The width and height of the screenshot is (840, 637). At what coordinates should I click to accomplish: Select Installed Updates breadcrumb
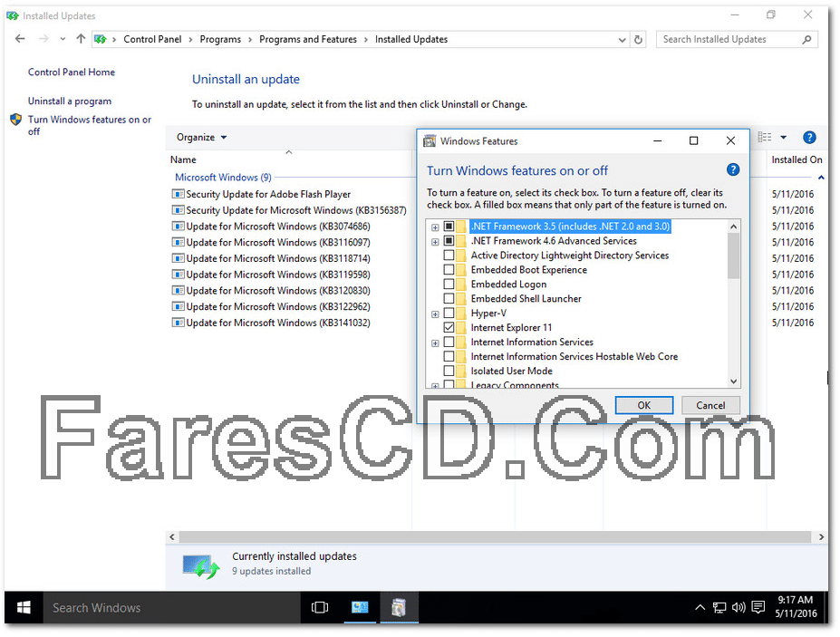click(410, 39)
